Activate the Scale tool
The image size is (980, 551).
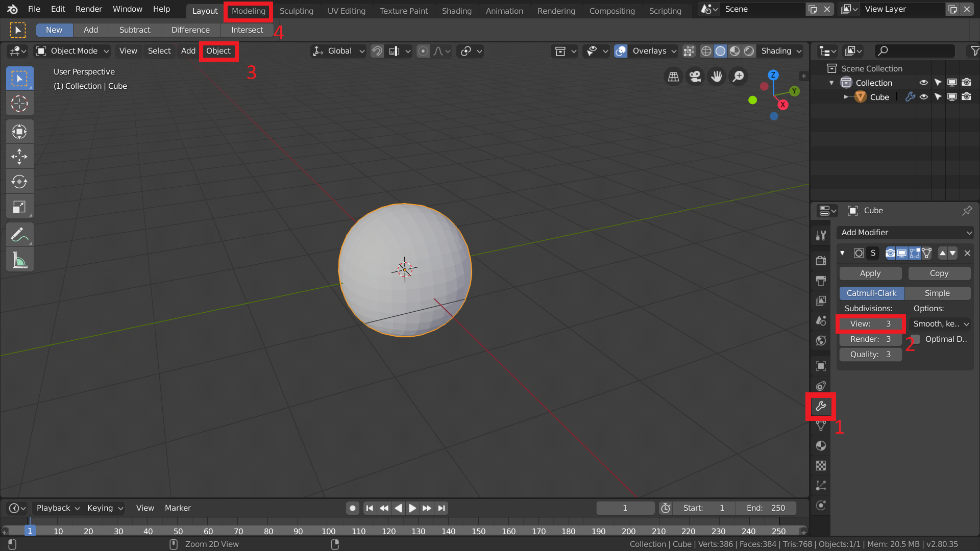click(x=19, y=206)
